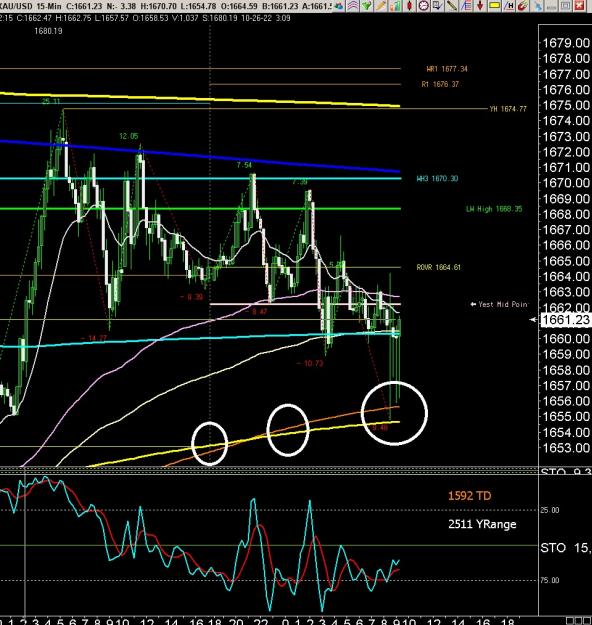The height and width of the screenshot is (625, 592).
Task: Select the red candlestick chart icon
Action: tap(409, 5)
